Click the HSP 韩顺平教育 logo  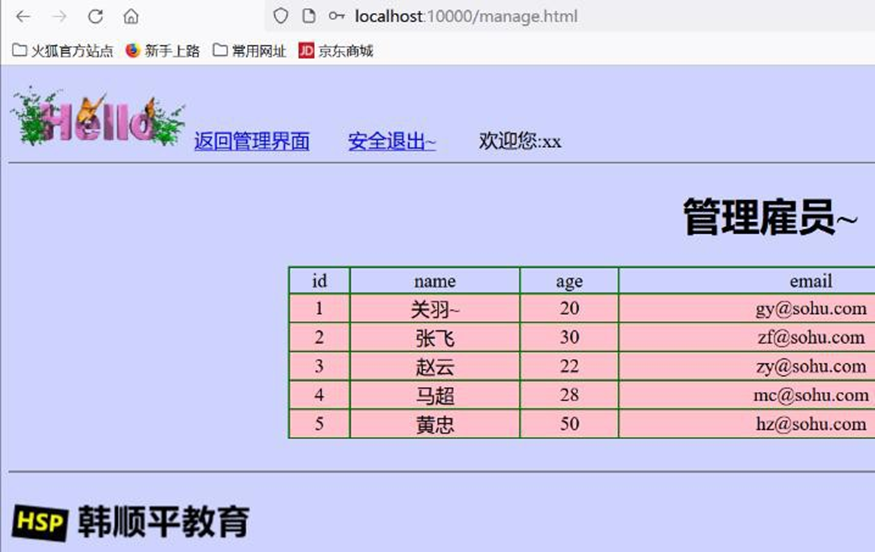point(130,522)
